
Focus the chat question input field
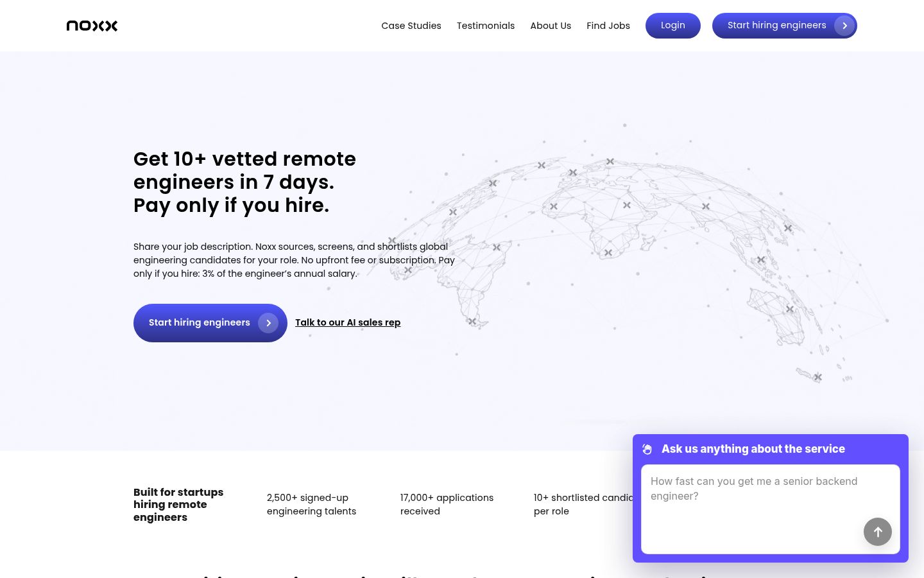[771, 509]
